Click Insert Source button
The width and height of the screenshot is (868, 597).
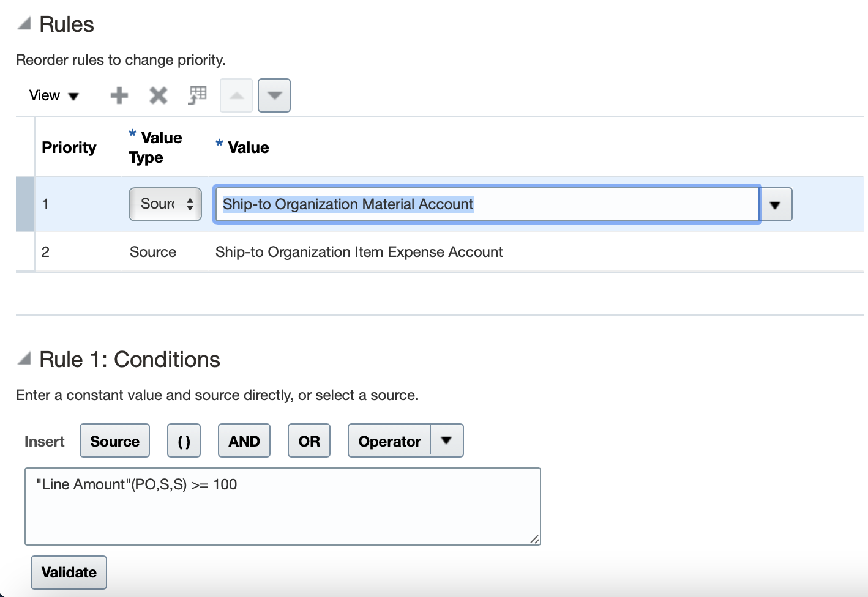click(114, 441)
